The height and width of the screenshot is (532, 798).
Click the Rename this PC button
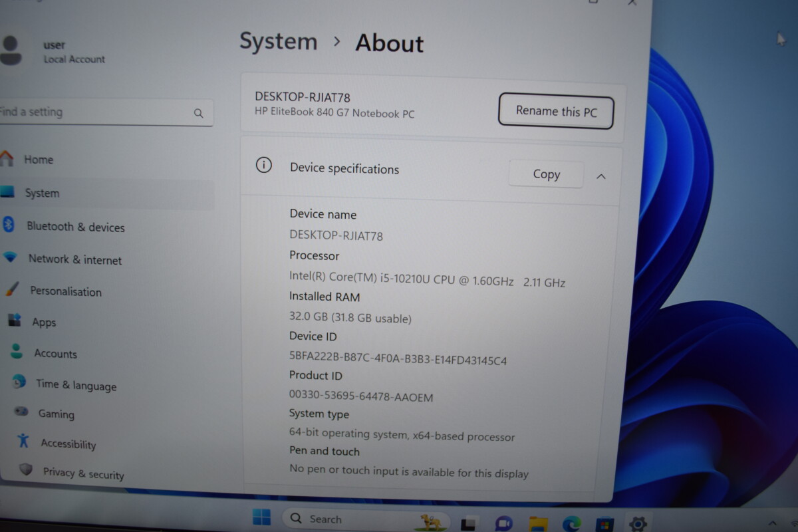(x=556, y=111)
